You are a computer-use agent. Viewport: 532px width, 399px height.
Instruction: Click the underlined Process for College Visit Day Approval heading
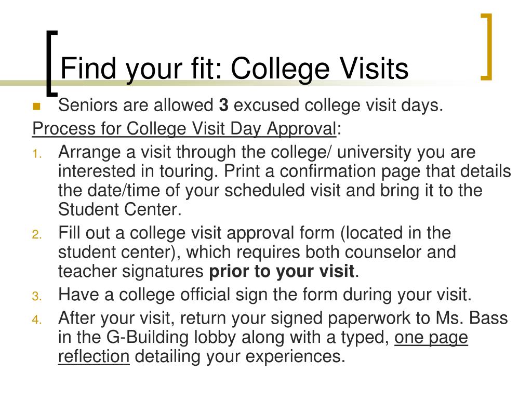click(x=184, y=129)
